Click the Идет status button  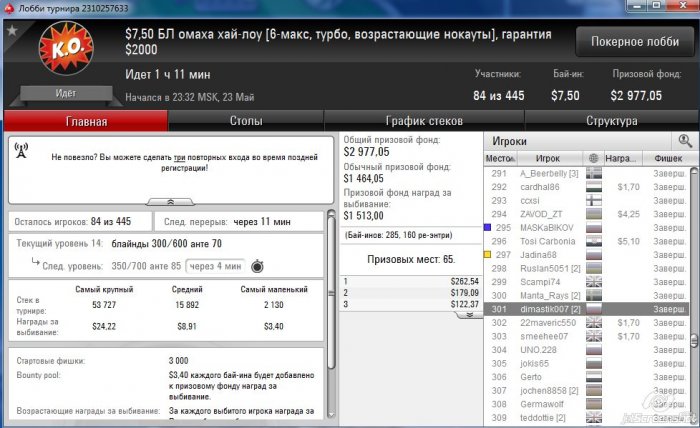(x=66, y=93)
